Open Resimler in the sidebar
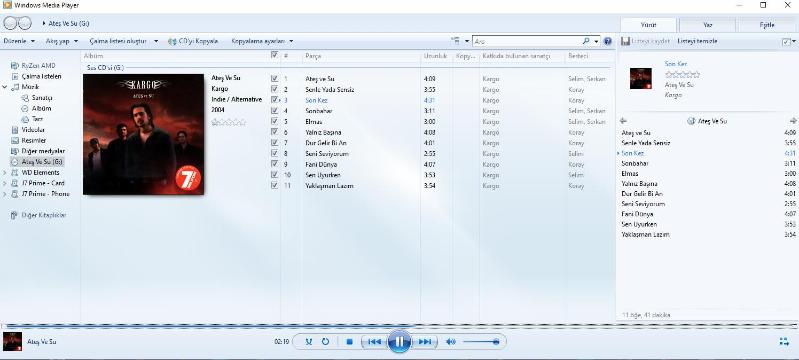The image size is (799, 360). point(34,140)
